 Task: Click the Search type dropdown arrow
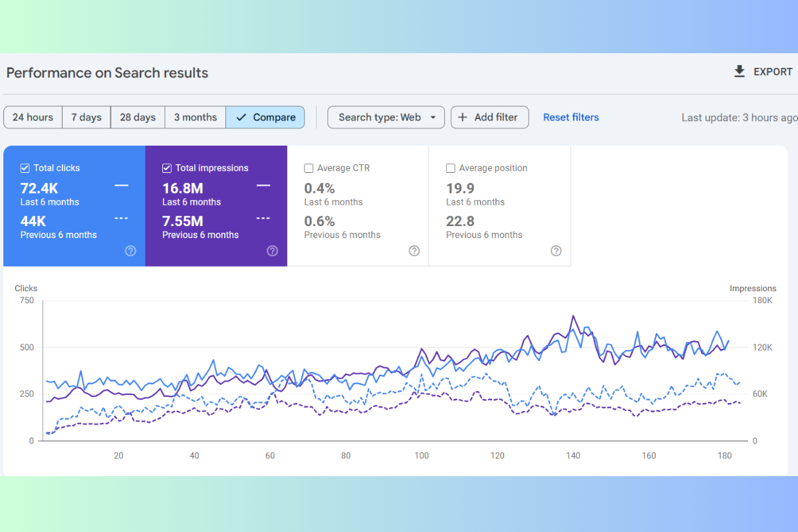(x=433, y=118)
